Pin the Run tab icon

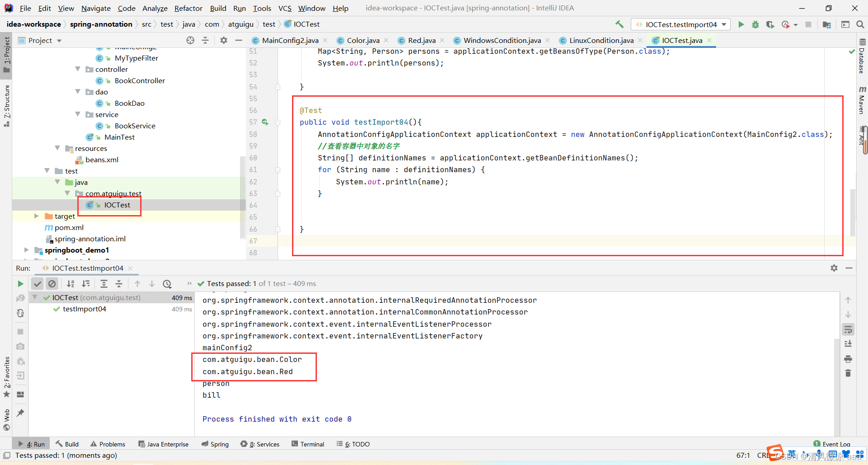pyautogui.click(x=20, y=413)
